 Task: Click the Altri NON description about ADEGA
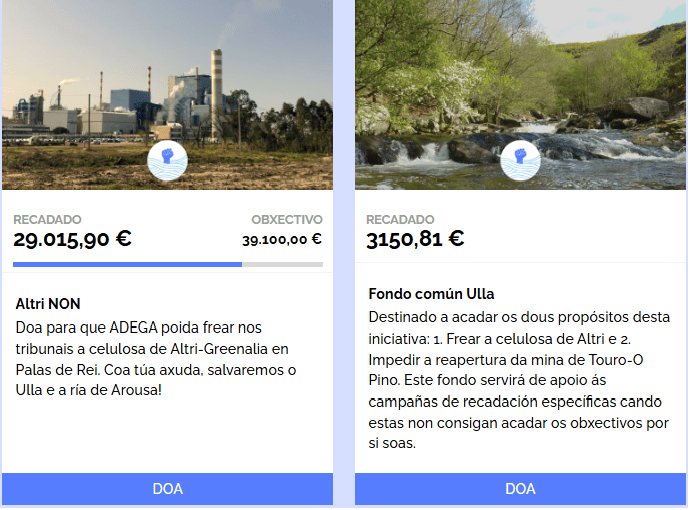(155, 358)
